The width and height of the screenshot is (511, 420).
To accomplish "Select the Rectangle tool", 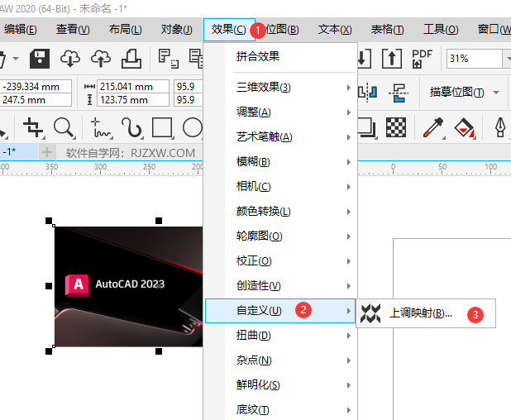I will pos(162,127).
